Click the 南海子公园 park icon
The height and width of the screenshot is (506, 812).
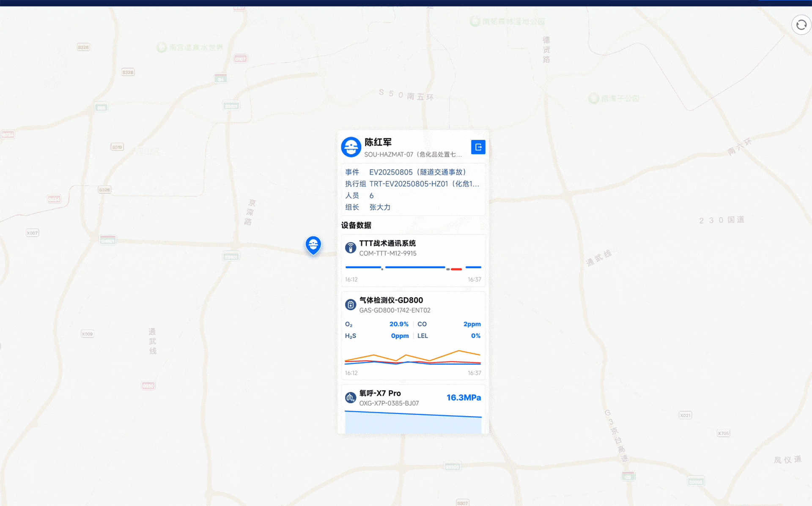594,98
